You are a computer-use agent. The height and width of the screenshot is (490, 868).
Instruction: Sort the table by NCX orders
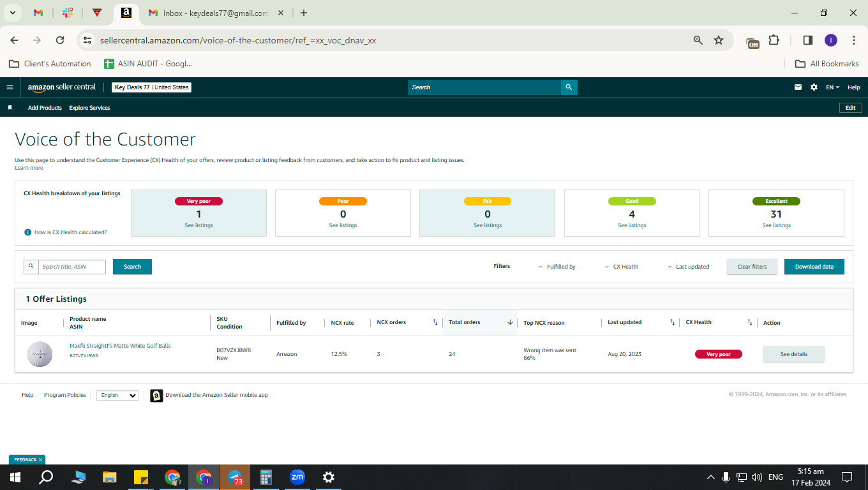[x=435, y=322]
